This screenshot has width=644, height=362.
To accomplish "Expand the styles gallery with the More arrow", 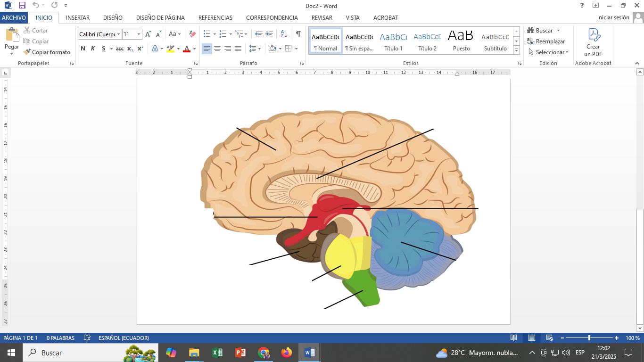I will coord(516,50).
